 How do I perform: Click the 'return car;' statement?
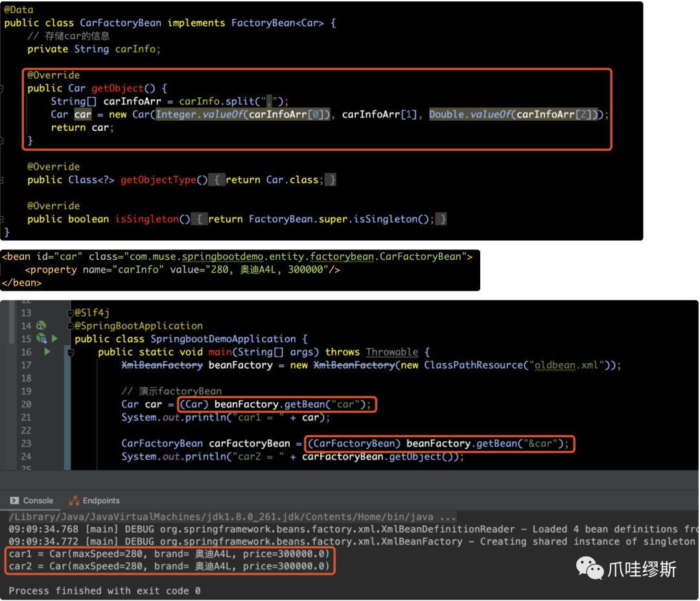[x=82, y=128]
